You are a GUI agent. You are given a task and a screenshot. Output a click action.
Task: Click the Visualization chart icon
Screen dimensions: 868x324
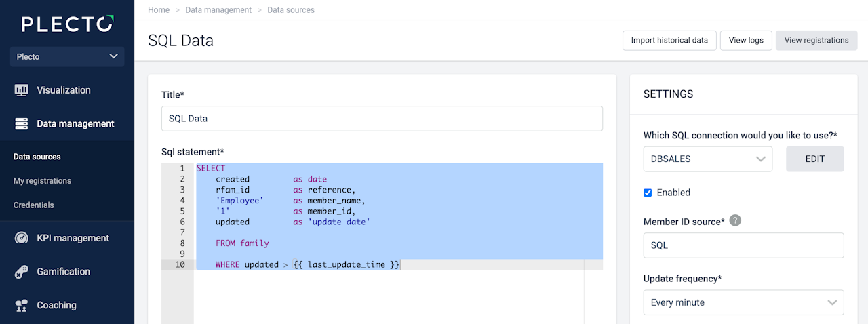(x=22, y=90)
